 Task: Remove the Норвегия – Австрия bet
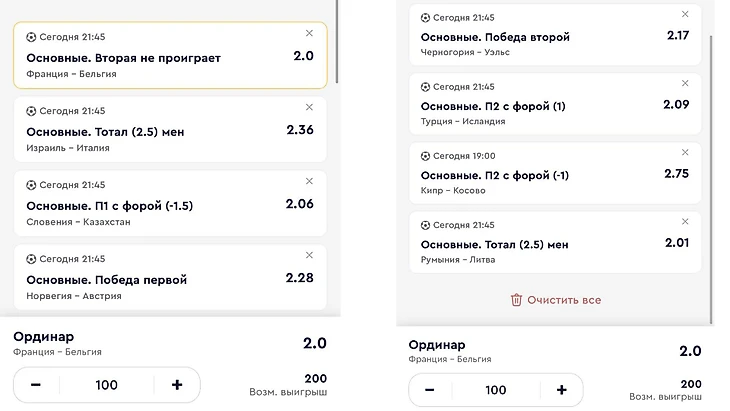pos(309,256)
